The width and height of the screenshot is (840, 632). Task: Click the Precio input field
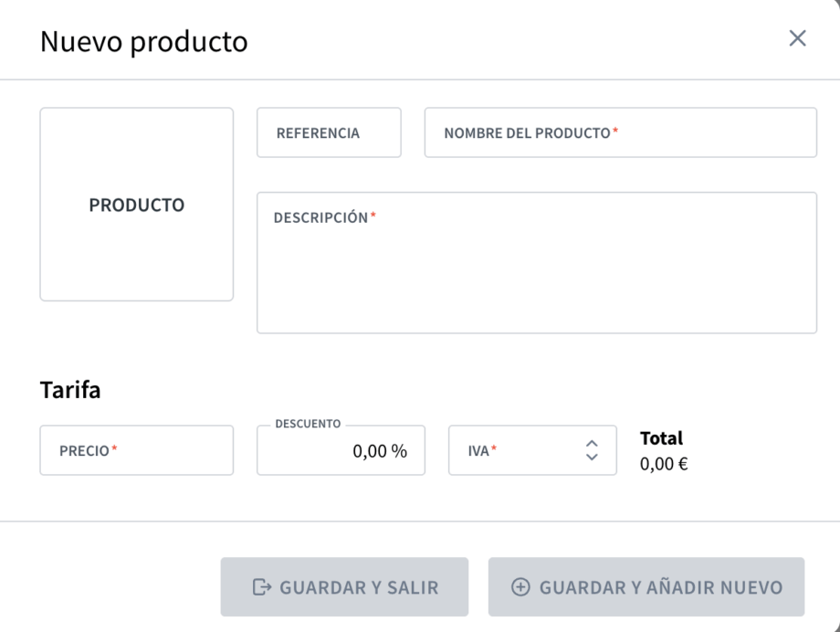137,450
